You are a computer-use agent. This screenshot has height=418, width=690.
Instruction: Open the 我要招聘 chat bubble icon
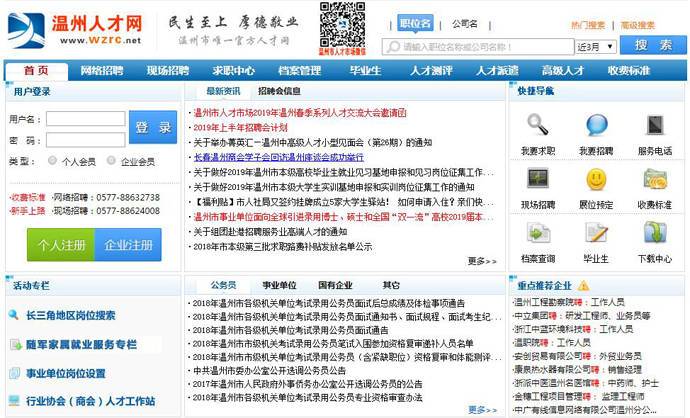coord(596,125)
